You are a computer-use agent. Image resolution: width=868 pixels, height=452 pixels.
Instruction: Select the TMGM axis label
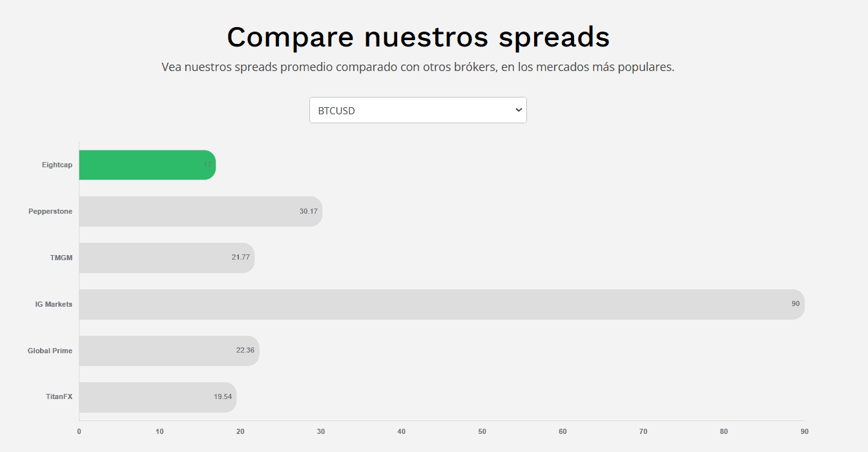click(x=61, y=258)
